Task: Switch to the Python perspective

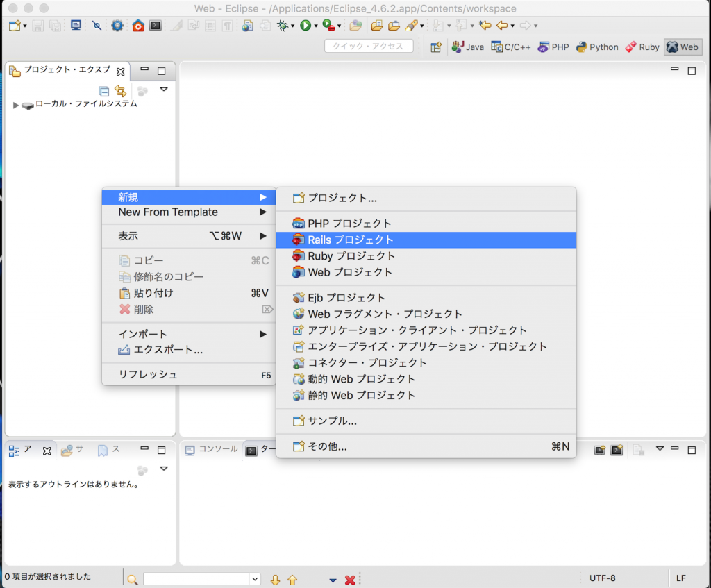Action: click(597, 47)
